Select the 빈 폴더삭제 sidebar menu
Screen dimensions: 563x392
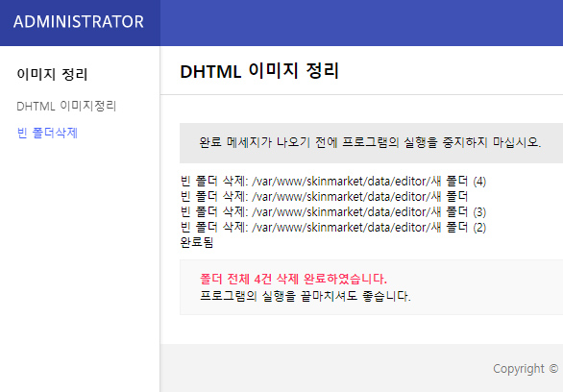click(47, 133)
